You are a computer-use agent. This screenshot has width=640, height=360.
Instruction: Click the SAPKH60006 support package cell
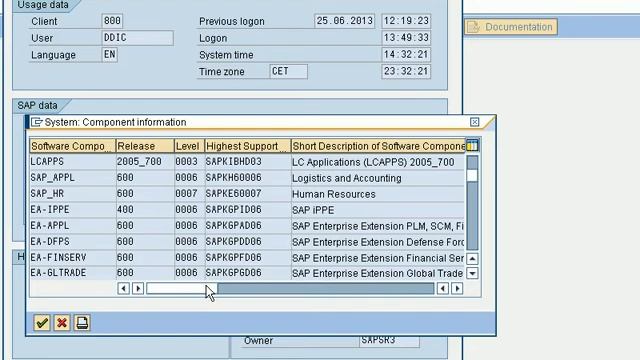click(x=248, y=178)
